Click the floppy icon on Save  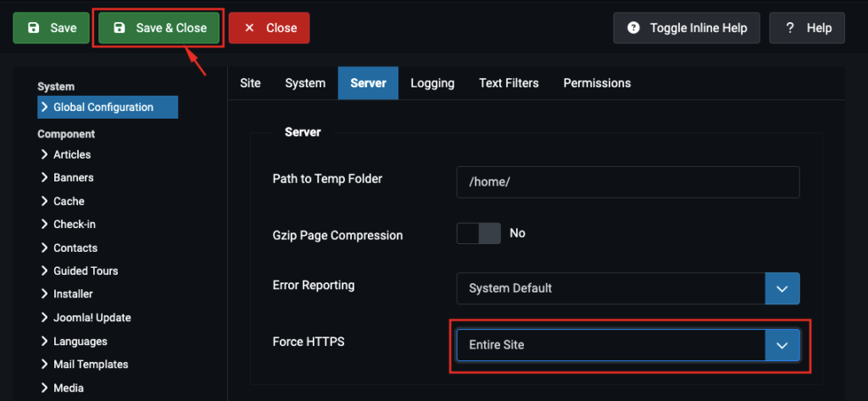(x=33, y=28)
